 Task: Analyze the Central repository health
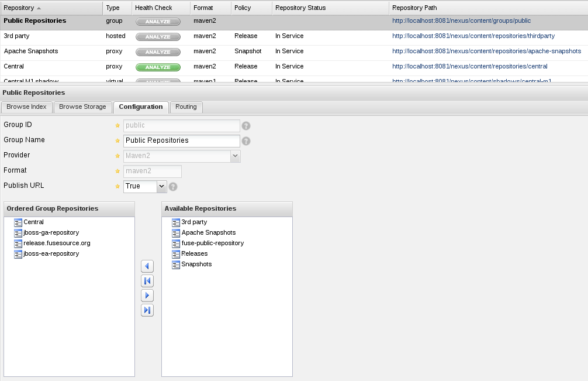tap(158, 67)
